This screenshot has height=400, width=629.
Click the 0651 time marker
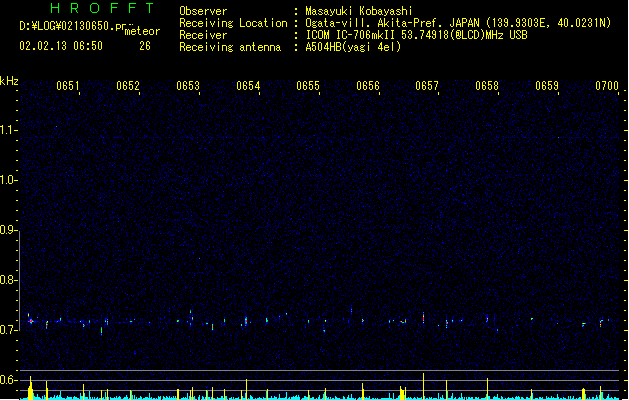point(68,86)
